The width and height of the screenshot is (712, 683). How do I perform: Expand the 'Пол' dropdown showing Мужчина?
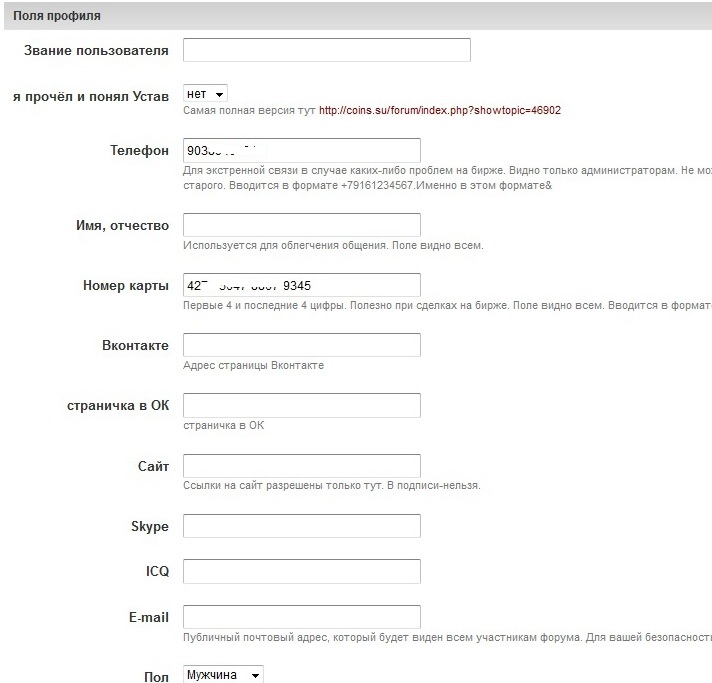click(x=223, y=675)
